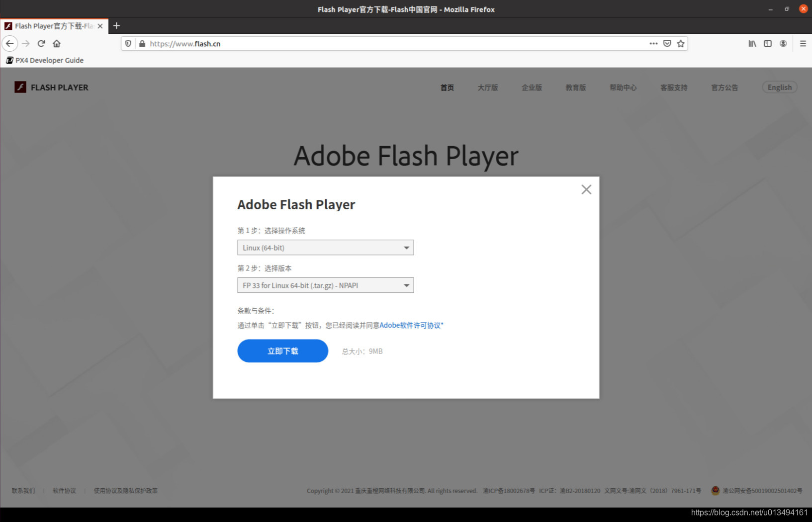The width and height of the screenshot is (812, 522).
Task: Maximize the Firefox window
Action: coord(787,9)
